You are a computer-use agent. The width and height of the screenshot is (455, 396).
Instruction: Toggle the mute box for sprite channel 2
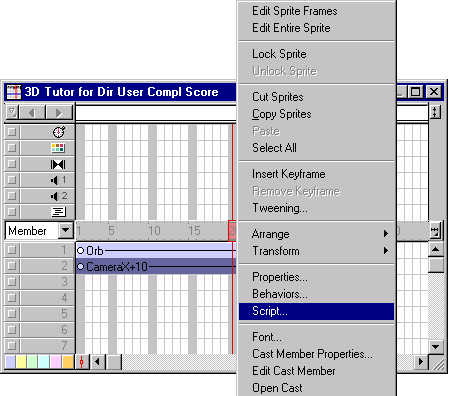point(12,266)
